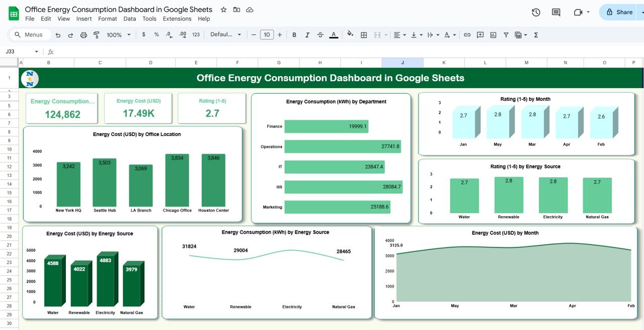Open the Extensions menu
Viewport: 644px width, 330px height.
[177, 19]
